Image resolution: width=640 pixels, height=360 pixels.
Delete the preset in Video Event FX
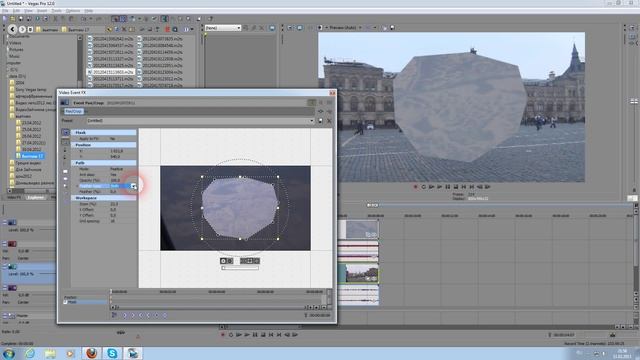(329, 121)
